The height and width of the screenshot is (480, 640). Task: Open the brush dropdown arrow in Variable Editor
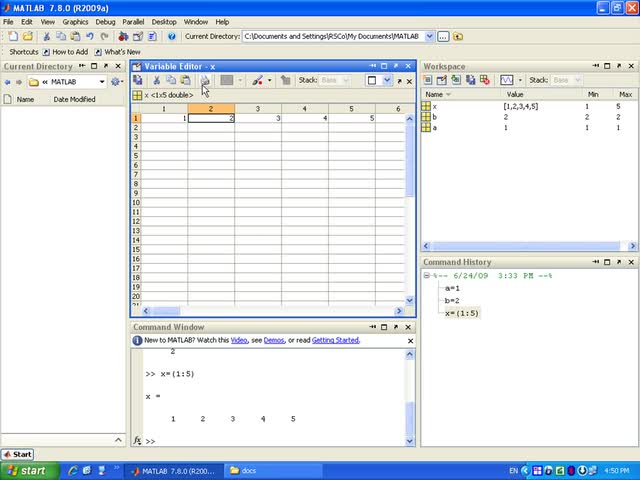269,80
